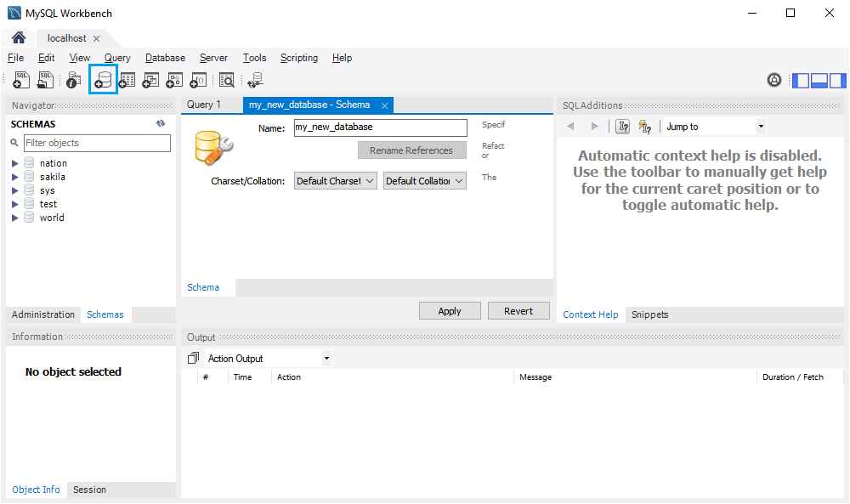Reconnect to DBMS toolbar icon

click(255, 80)
